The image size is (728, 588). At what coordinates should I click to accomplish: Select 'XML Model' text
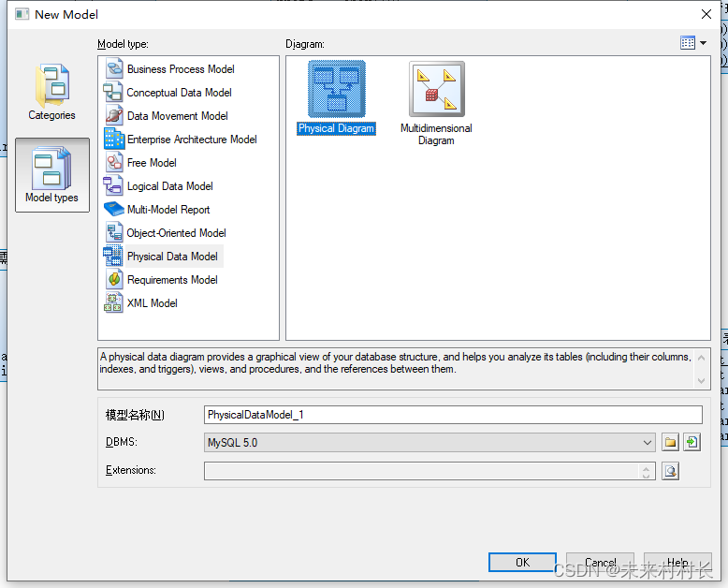tap(153, 302)
